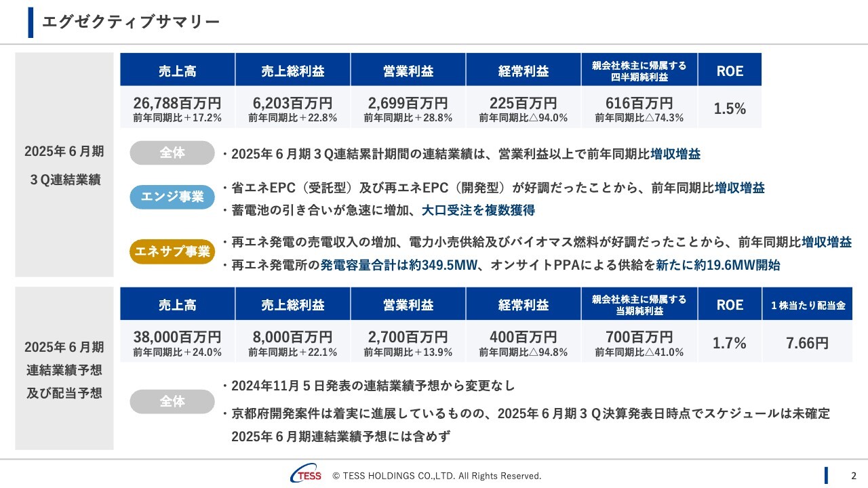The width and height of the screenshot is (868, 488).
Task: Click 前年同期比＋28.8% under operating profit
Action: click(x=408, y=118)
